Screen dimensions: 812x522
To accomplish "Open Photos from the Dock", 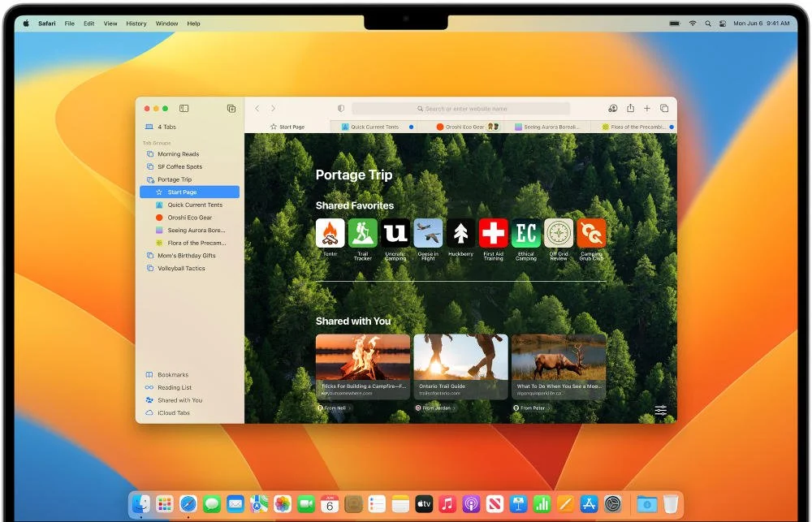I will click(x=283, y=503).
